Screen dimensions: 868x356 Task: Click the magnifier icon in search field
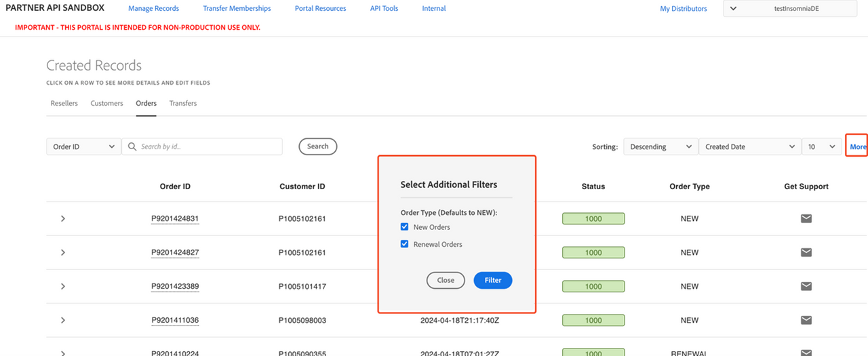132,146
